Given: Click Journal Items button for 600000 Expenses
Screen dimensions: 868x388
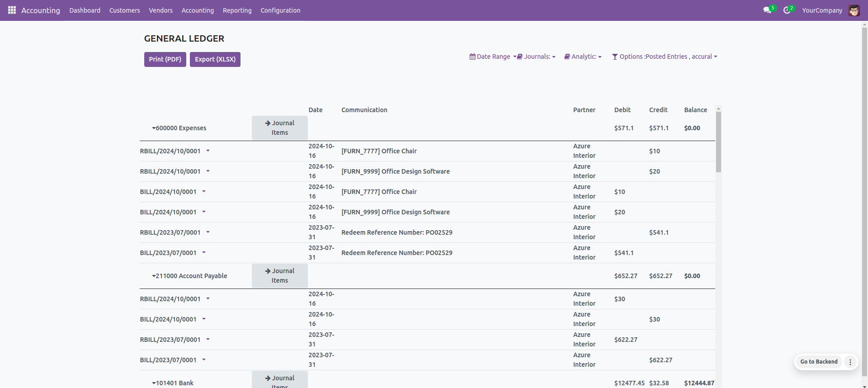Looking at the screenshot, I should coord(279,128).
